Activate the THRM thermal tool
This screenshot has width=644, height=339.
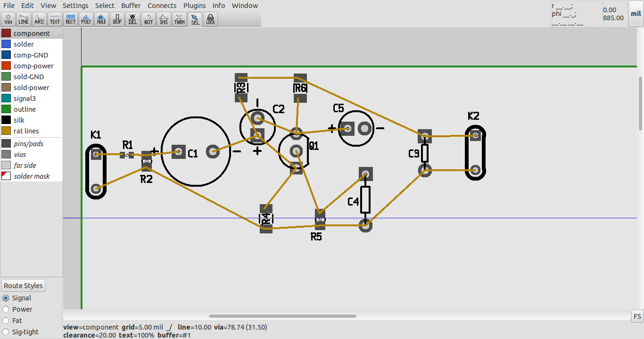(179, 19)
